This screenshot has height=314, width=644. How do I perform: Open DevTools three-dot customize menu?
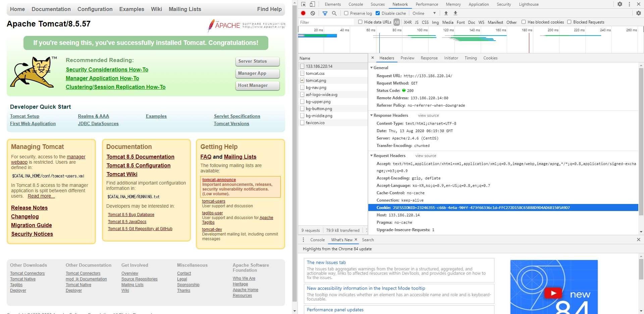click(x=629, y=4)
